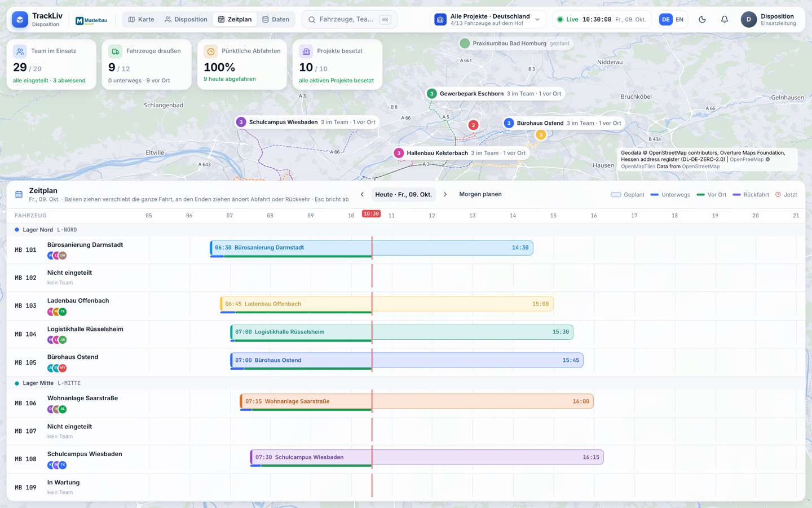Click the Team im Einsatz people icon

tap(20, 51)
